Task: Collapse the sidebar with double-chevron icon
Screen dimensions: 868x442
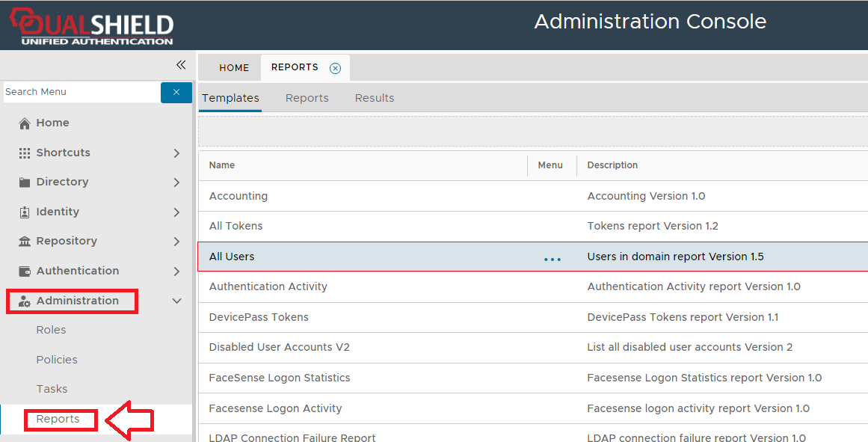Action: coord(181,65)
